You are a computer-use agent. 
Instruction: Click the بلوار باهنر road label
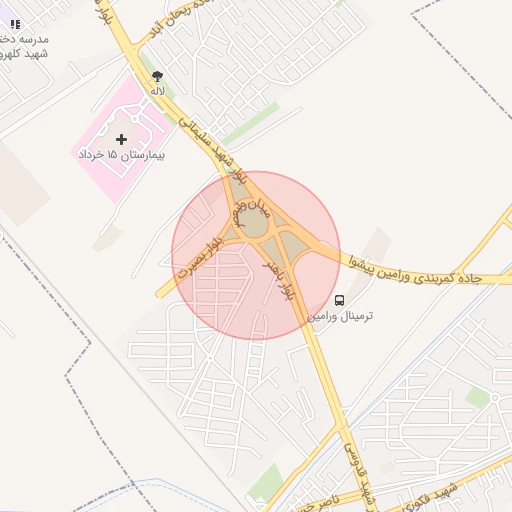(279, 281)
